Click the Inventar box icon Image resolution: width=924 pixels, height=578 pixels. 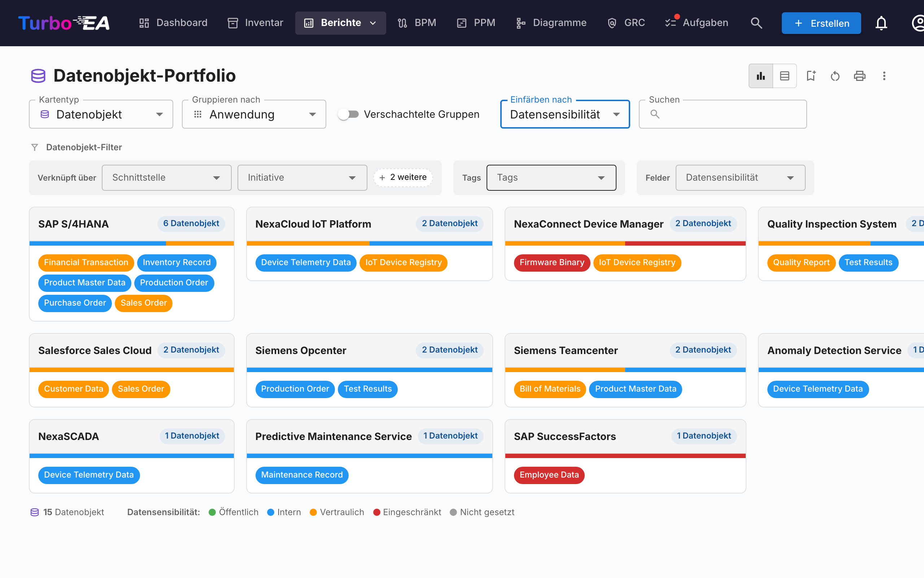[233, 23]
